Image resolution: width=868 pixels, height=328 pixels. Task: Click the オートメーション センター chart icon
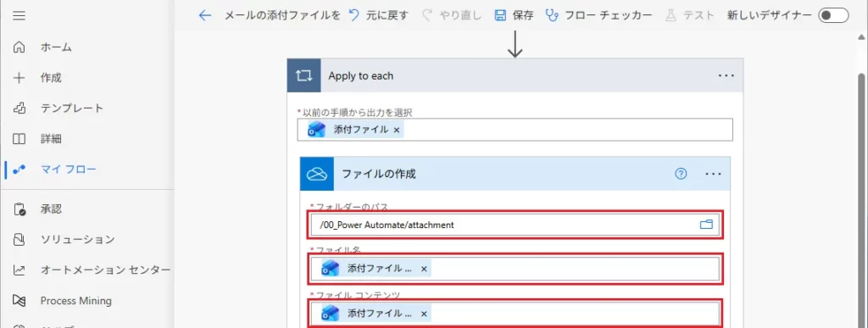[19, 270]
